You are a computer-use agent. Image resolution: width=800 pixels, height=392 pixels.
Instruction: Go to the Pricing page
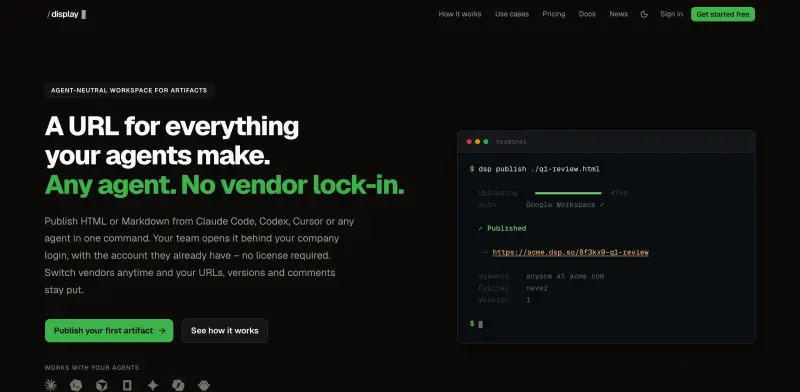[554, 14]
